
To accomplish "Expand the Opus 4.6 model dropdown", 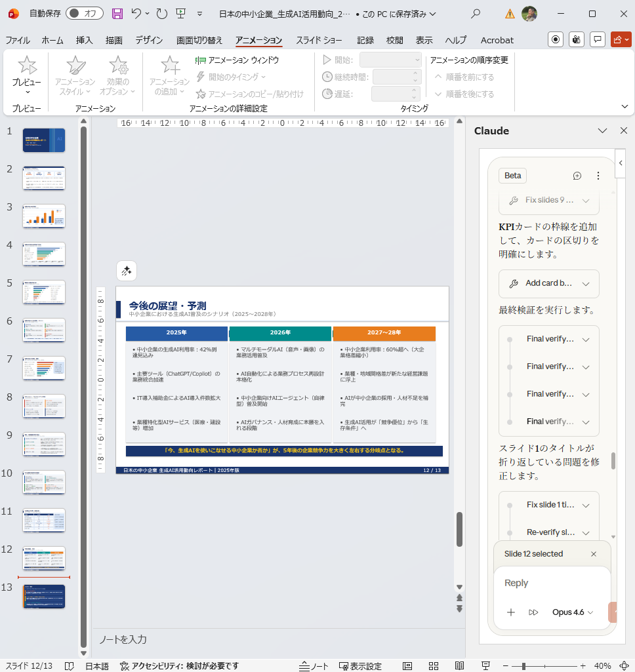I will pyautogui.click(x=572, y=612).
